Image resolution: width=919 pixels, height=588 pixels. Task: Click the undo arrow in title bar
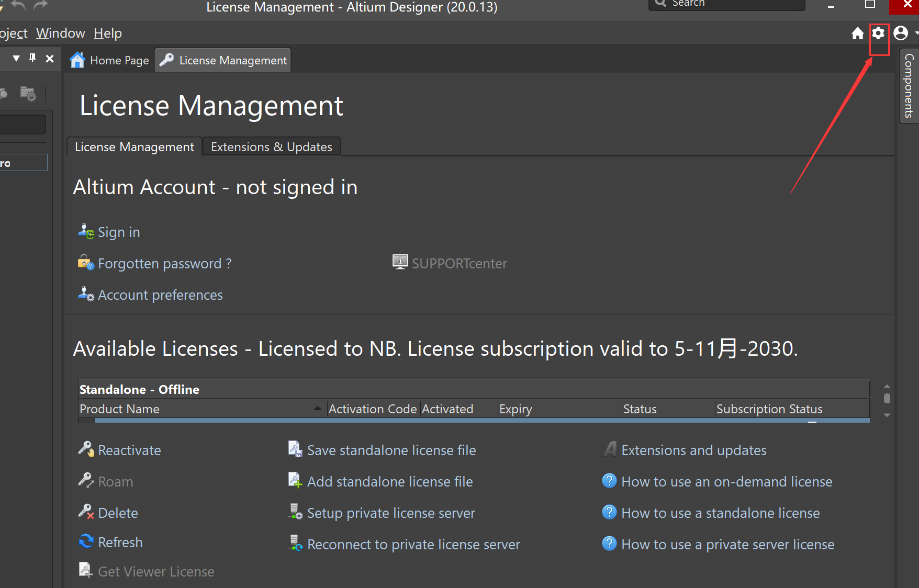18,6
